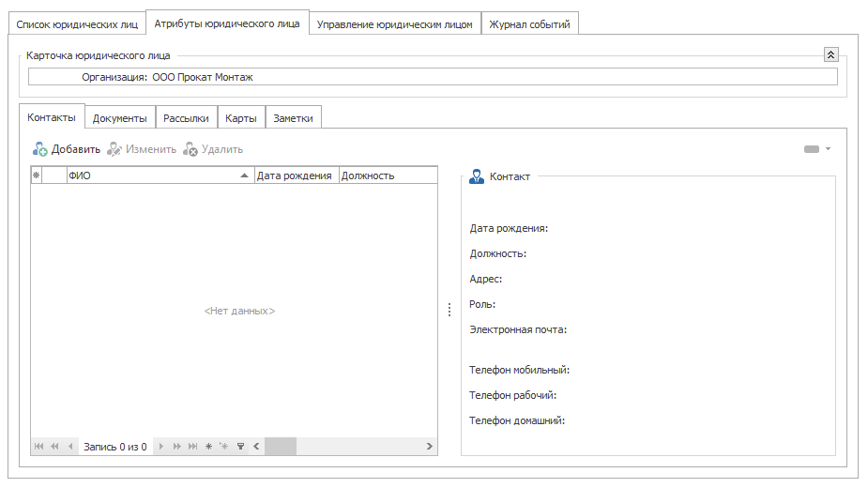Click the grid asterisk column-chooser corner button

click(x=37, y=175)
